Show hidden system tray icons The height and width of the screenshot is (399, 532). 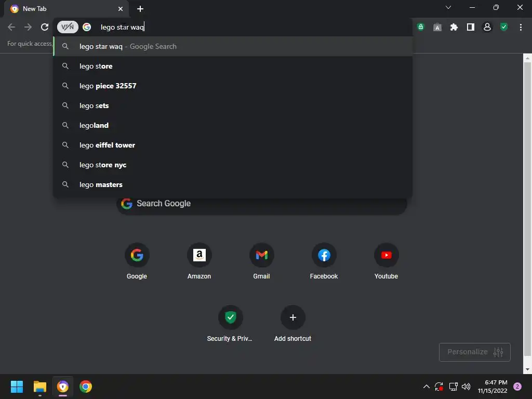(x=427, y=387)
